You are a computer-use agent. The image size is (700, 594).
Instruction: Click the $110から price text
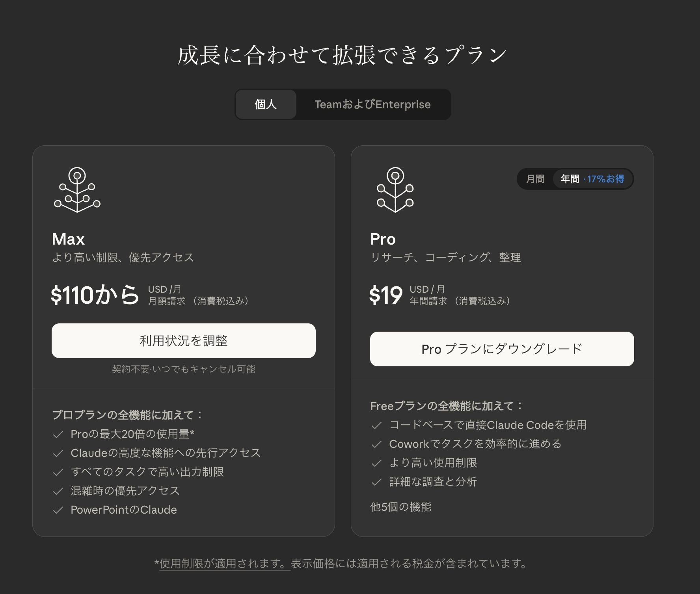[x=95, y=295]
